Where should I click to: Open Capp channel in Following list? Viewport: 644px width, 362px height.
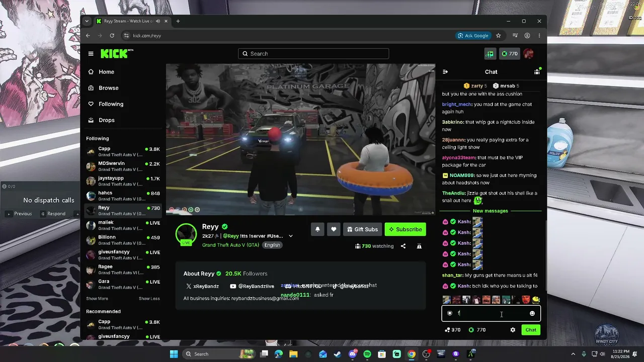click(123, 151)
